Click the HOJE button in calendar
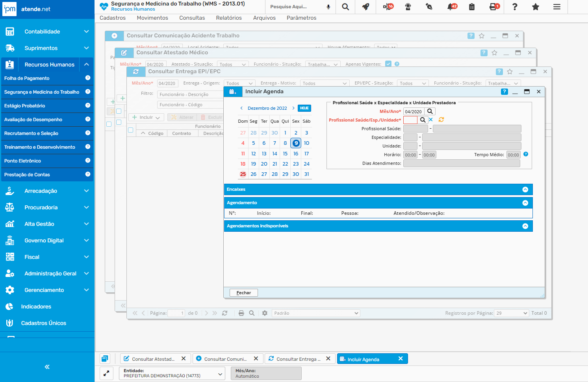Screen dimensions: 588x382 click(x=304, y=108)
